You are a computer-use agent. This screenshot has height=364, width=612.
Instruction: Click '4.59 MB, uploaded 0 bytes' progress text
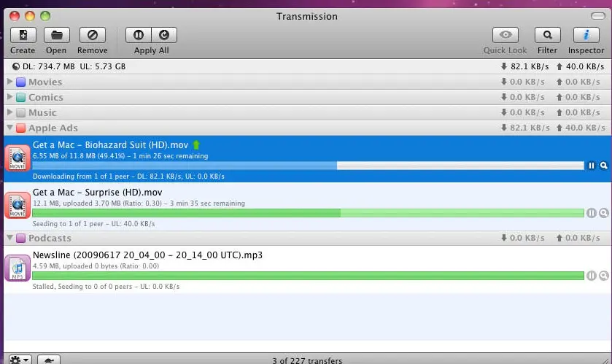pos(75,266)
